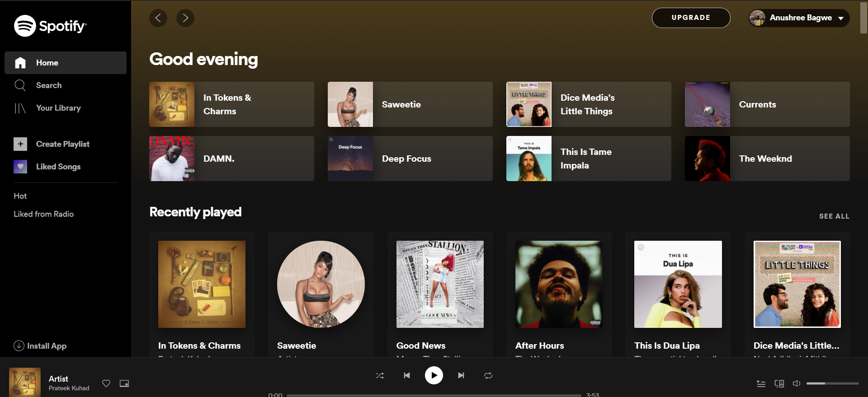Click Install App download icon
The width and height of the screenshot is (868, 397).
point(19,346)
